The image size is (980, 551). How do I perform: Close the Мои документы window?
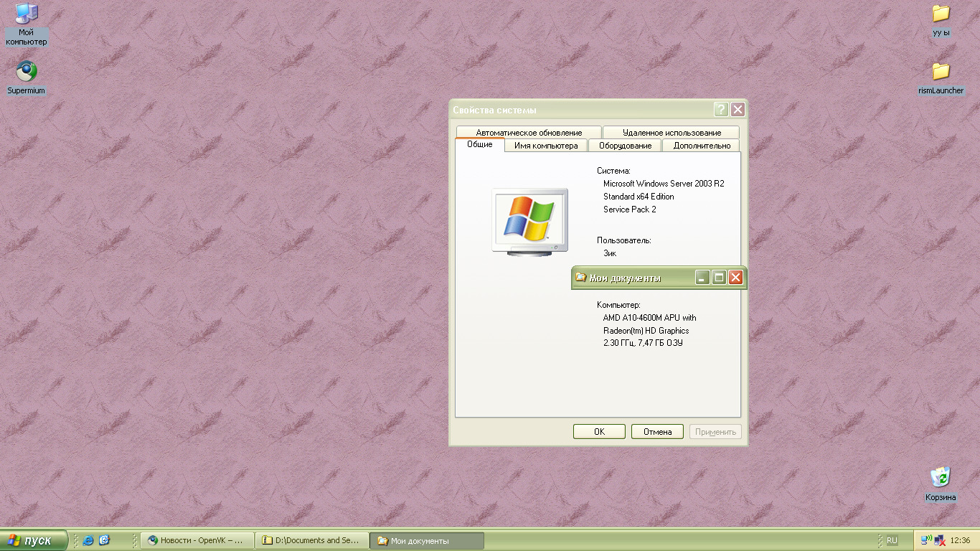point(735,278)
